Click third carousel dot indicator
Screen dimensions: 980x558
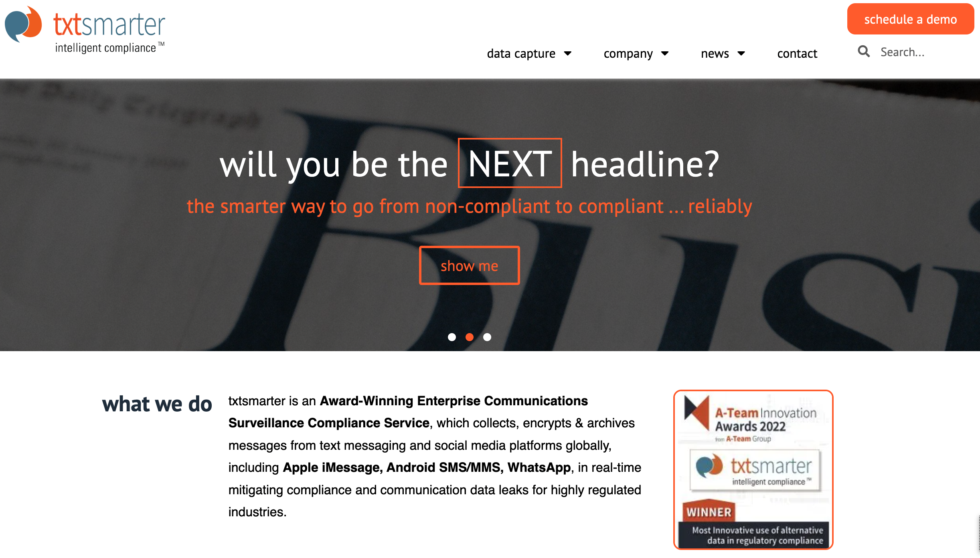(487, 337)
